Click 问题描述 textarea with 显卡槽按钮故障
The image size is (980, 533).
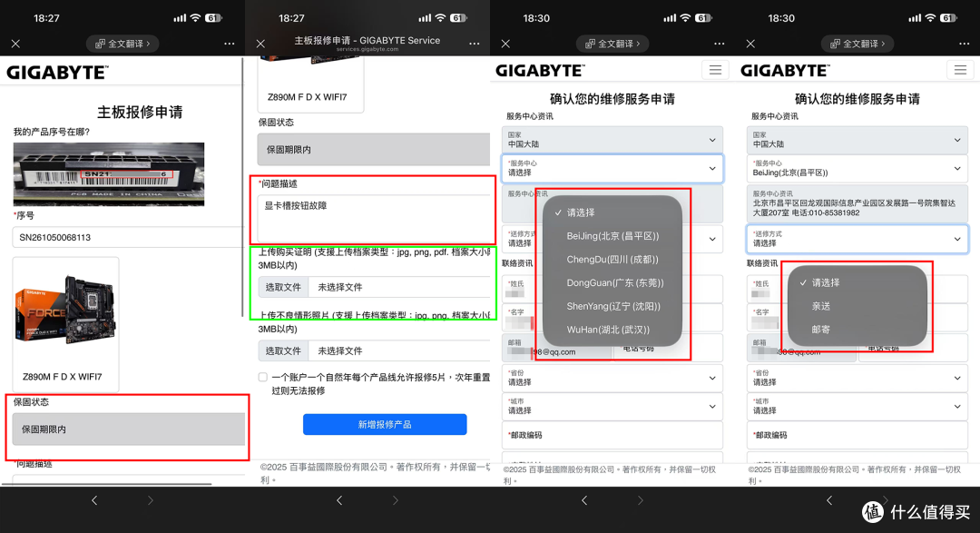coord(374,218)
